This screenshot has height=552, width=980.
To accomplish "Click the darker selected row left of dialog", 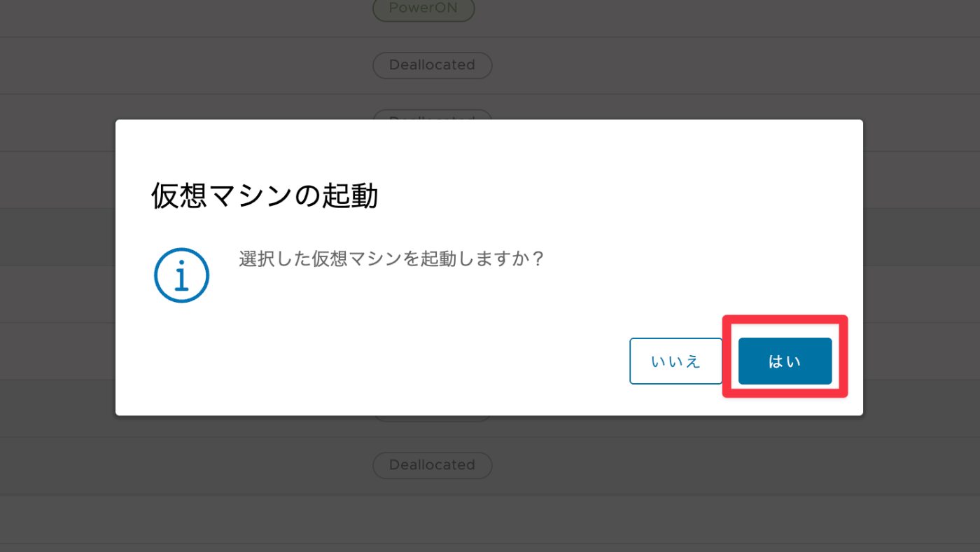I will [x=57, y=237].
